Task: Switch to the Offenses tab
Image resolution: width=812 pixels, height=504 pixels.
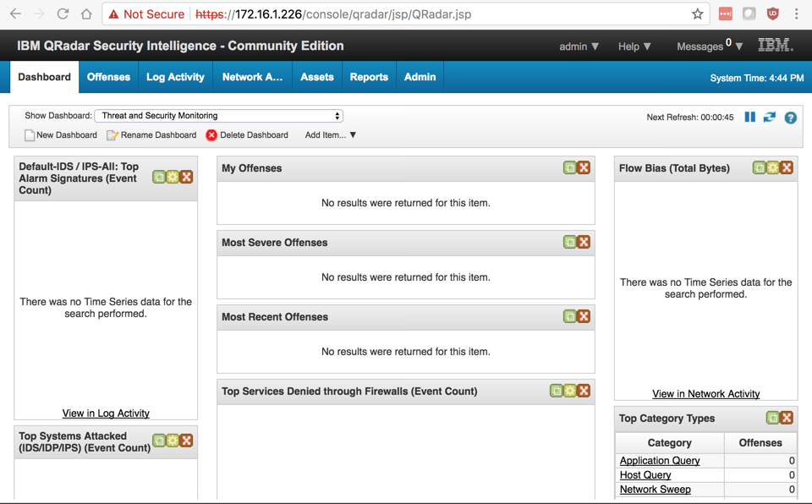Action: tap(109, 77)
